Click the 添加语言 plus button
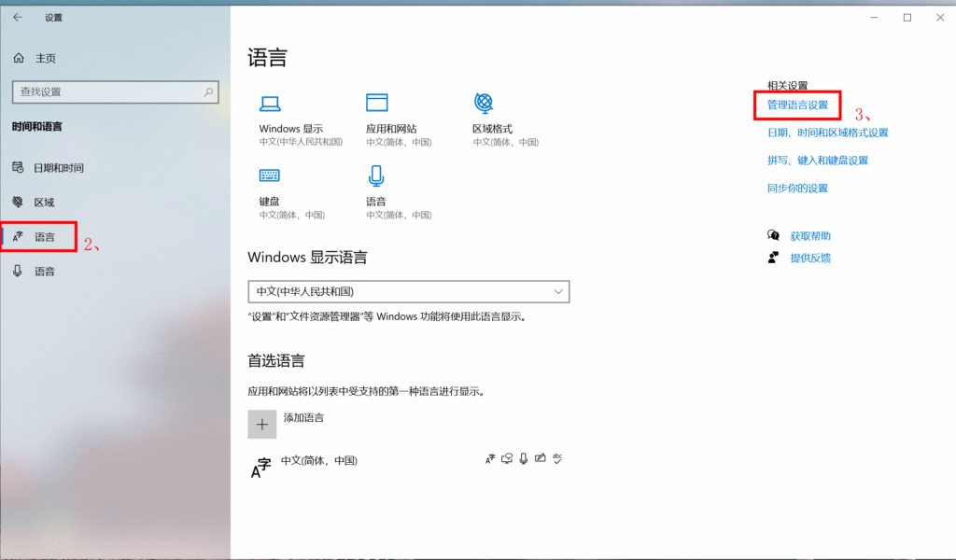Image resolution: width=956 pixels, height=560 pixels. 262,425
